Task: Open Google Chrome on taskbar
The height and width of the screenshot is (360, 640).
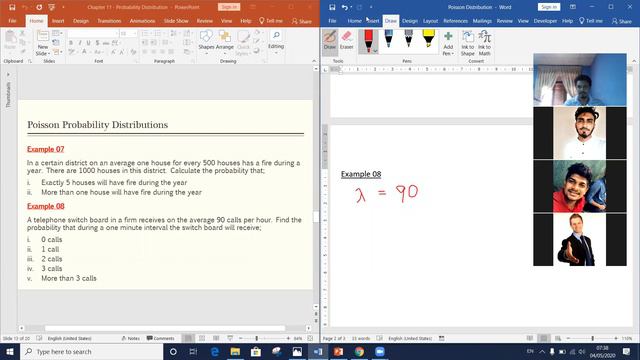Action: 359,351
